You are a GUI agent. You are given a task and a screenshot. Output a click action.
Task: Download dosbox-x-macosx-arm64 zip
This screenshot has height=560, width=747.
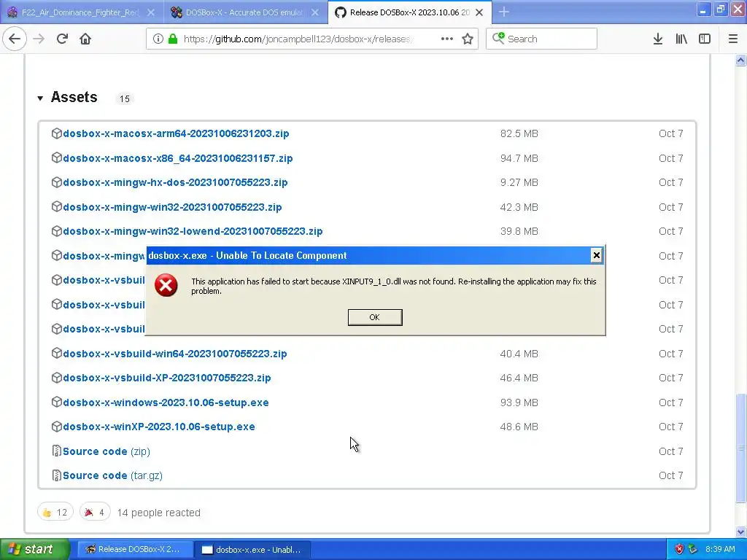click(176, 134)
